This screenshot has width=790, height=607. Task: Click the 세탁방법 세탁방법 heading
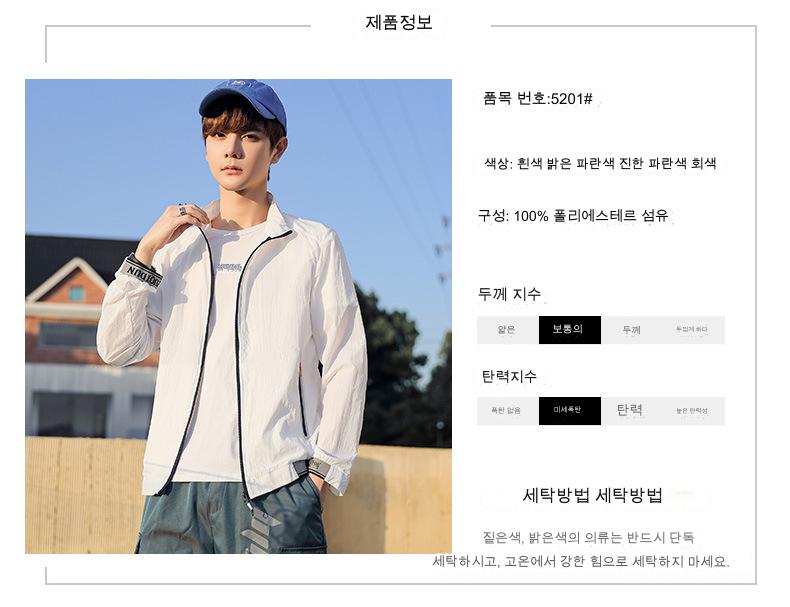[x=592, y=496]
